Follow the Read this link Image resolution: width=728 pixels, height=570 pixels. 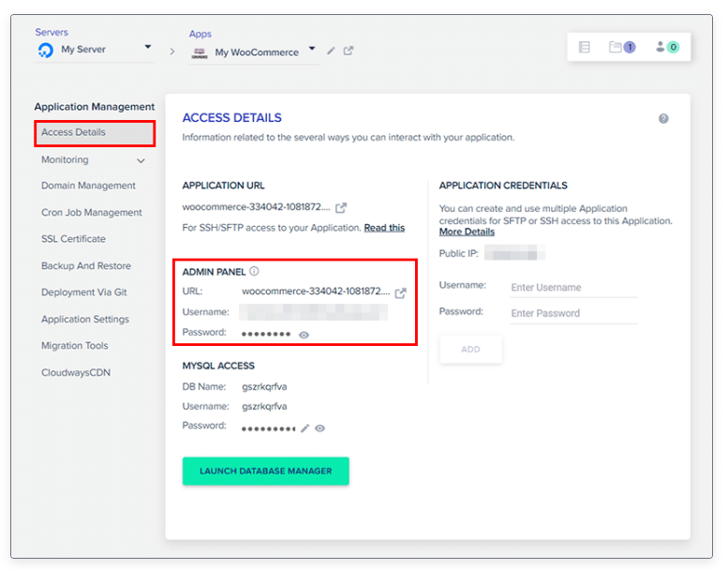click(x=384, y=228)
